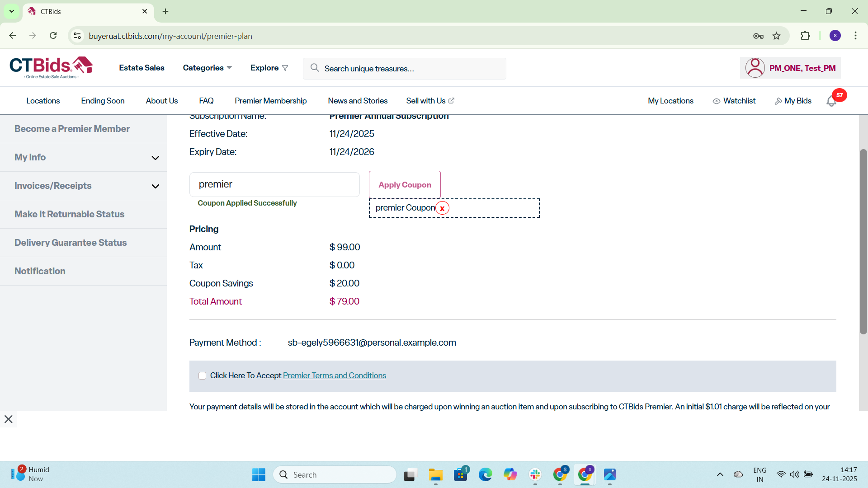This screenshot has width=868, height=488.
Task: Open the user profile avatar
Action: (755, 68)
